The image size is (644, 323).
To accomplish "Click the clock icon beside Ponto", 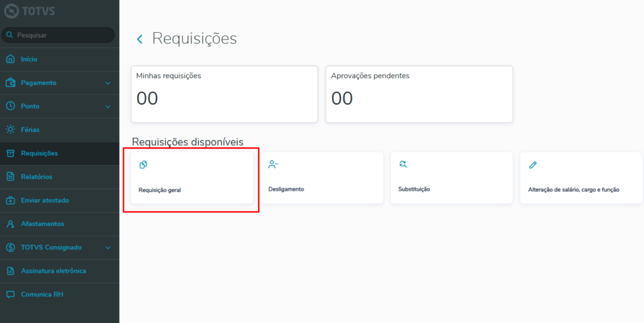I will pyautogui.click(x=10, y=106).
